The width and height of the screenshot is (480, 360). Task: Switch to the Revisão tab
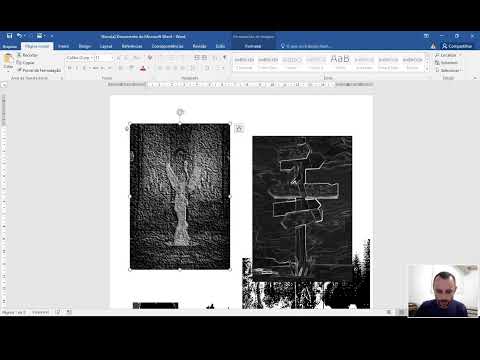point(199,46)
